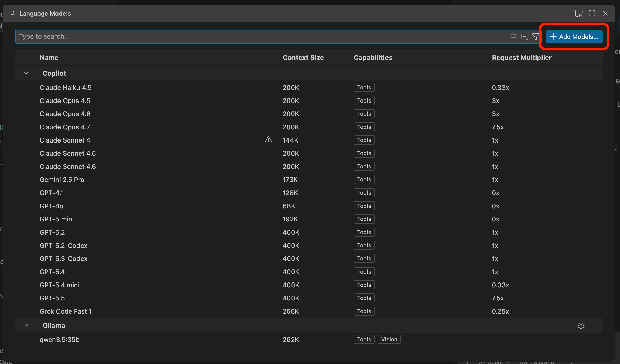Select the Claude Opus 4.7 model
Viewport: 620px width, 364px height.
coord(309,127)
